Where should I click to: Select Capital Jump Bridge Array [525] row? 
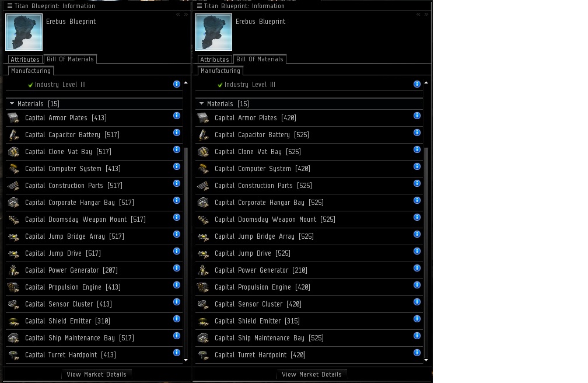[x=309, y=236]
